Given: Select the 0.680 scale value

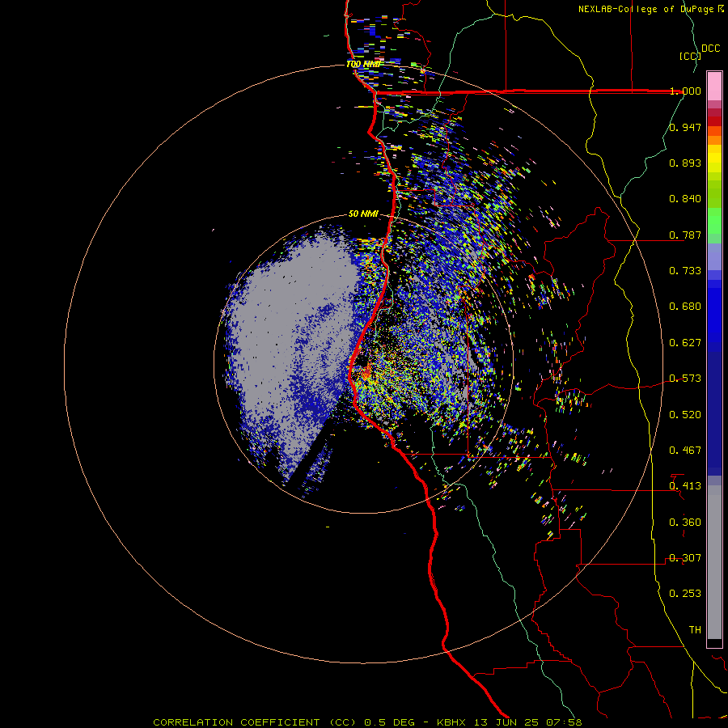Looking at the screenshot, I should point(685,307).
